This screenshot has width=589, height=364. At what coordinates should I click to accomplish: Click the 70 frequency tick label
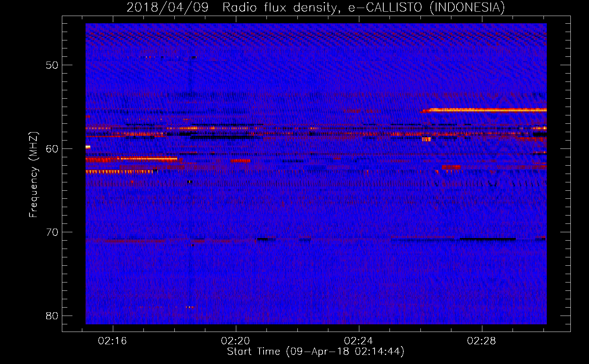(x=52, y=232)
